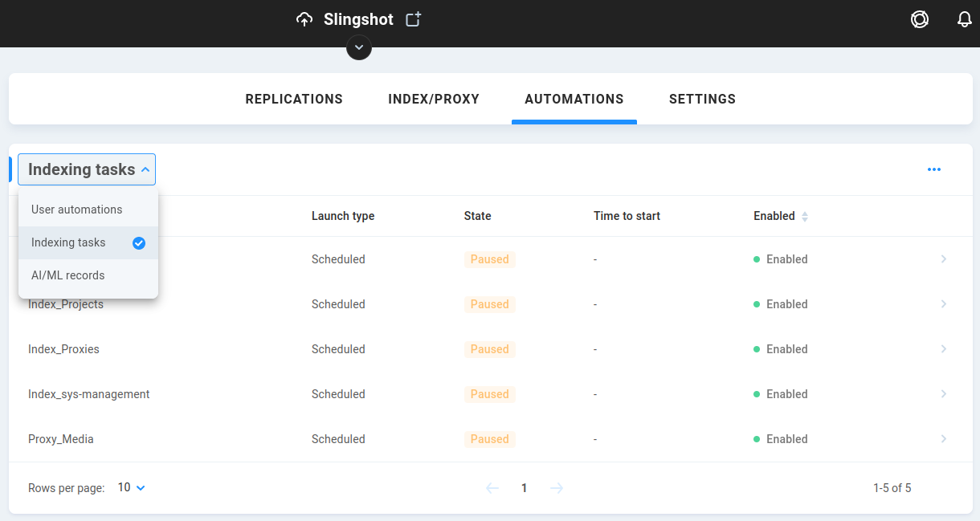Image resolution: width=980 pixels, height=521 pixels.
Task: Select the Indexing tasks option in list
Action: [x=88, y=242]
